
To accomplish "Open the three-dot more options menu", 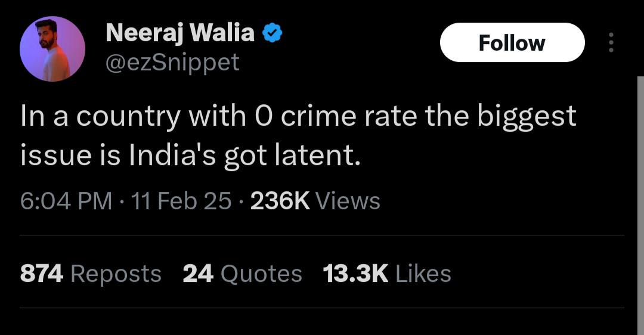I will (x=610, y=43).
